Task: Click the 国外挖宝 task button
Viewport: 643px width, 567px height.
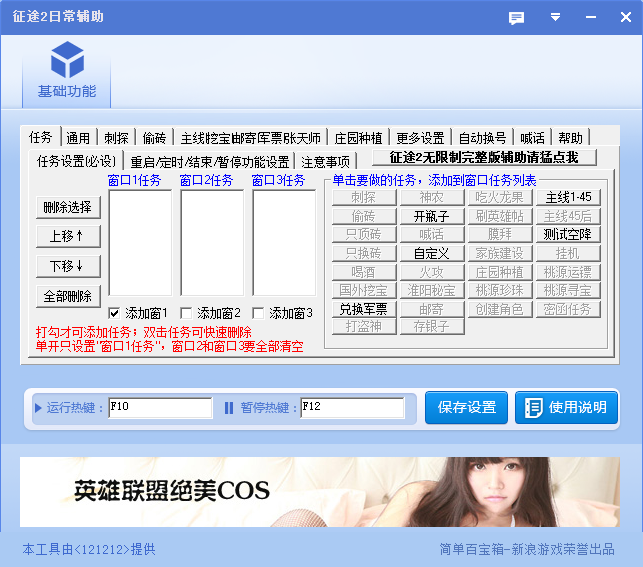Action: tap(364, 290)
